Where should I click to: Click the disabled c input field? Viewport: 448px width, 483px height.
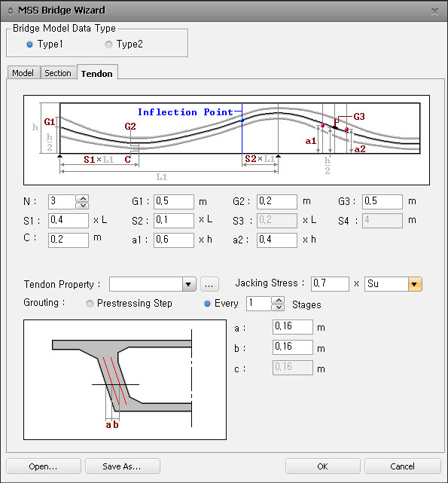coord(292,368)
